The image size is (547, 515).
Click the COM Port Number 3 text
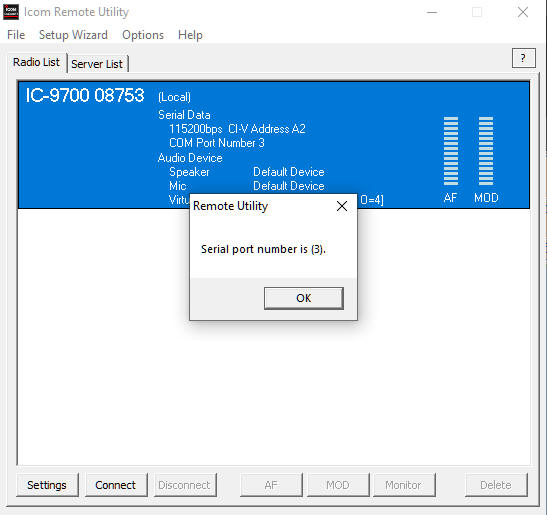point(217,143)
